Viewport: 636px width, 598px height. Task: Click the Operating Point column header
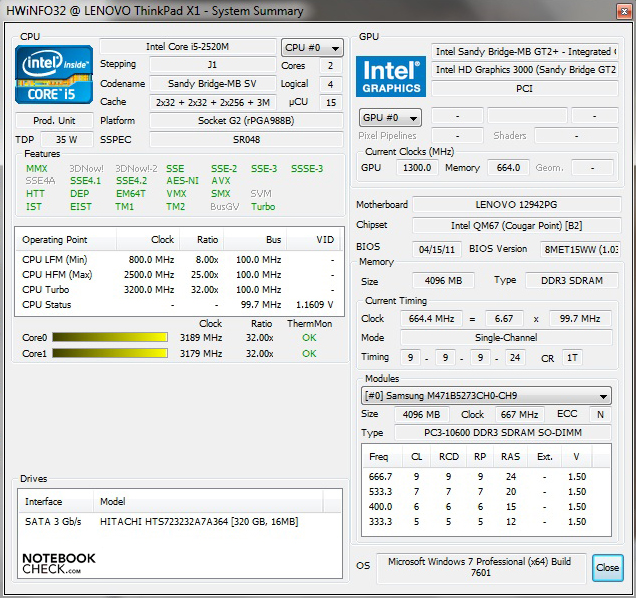pos(66,239)
